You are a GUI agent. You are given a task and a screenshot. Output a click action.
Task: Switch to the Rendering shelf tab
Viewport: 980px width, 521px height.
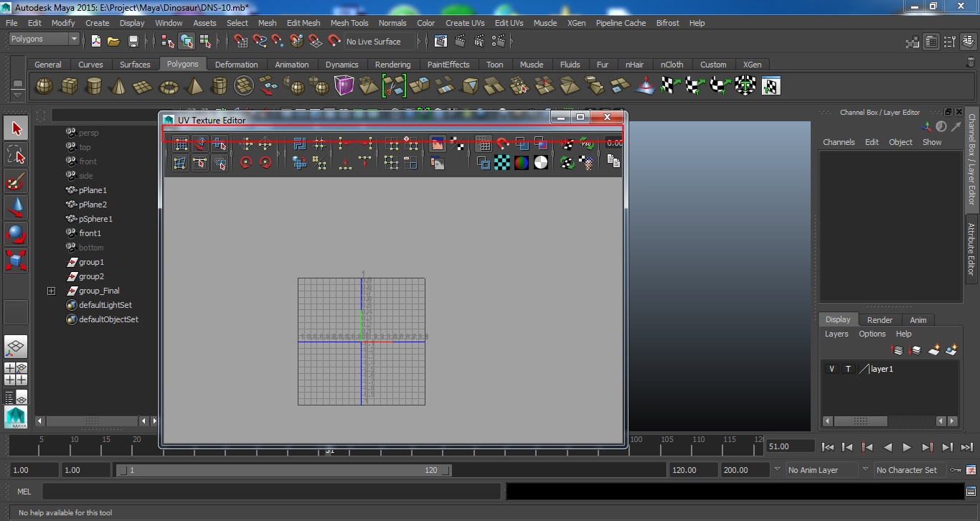392,65
